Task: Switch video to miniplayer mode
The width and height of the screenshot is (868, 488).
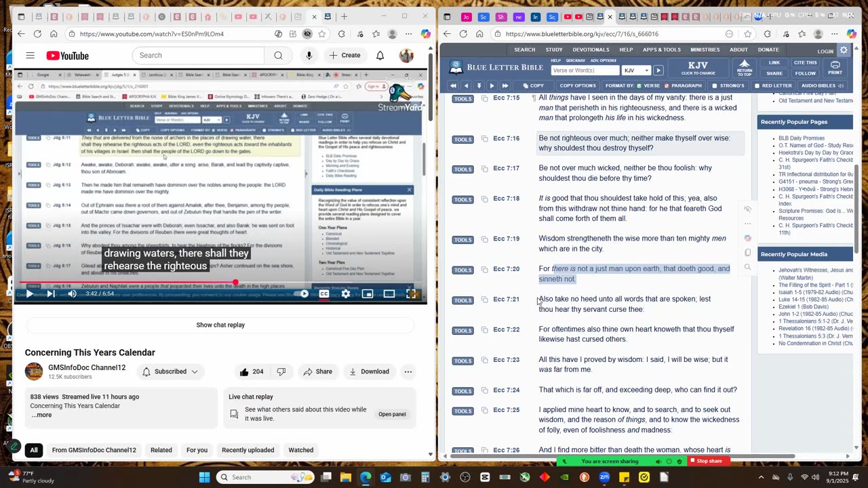Action: pyautogui.click(x=368, y=293)
